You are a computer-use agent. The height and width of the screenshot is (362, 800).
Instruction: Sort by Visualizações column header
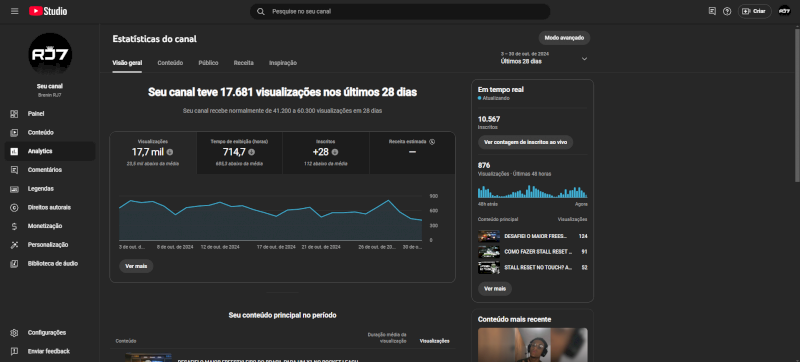click(435, 341)
